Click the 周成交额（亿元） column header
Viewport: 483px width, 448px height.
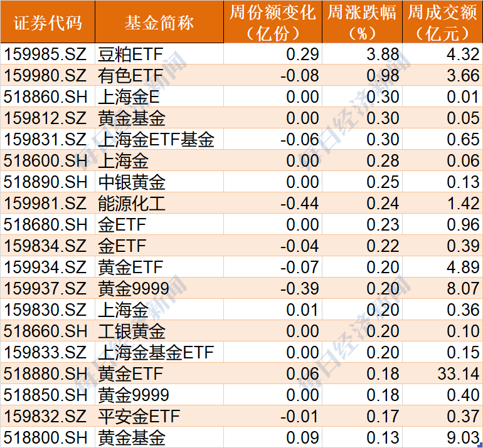[442, 21]
